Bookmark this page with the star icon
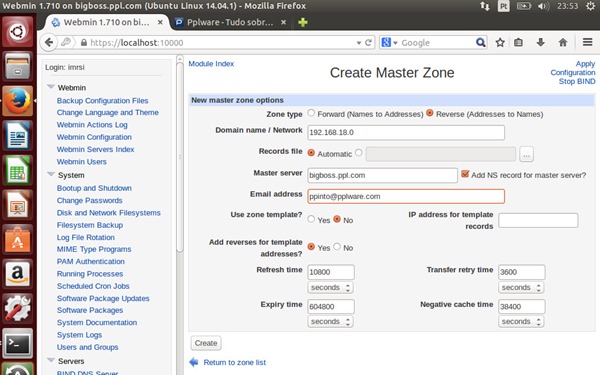600x375 pixels. [x=500, y=42]
